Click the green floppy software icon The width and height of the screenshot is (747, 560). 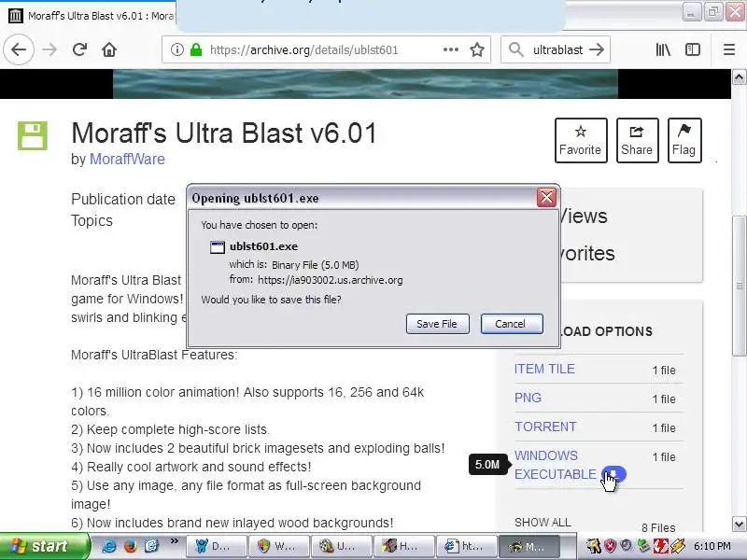pos(33,135)
